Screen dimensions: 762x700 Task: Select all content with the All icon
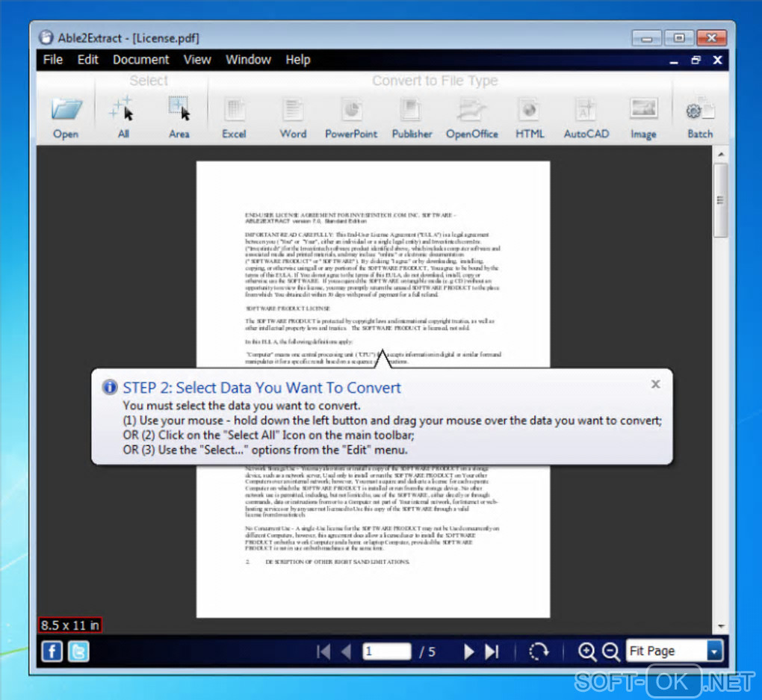click(x=123, y=118)
